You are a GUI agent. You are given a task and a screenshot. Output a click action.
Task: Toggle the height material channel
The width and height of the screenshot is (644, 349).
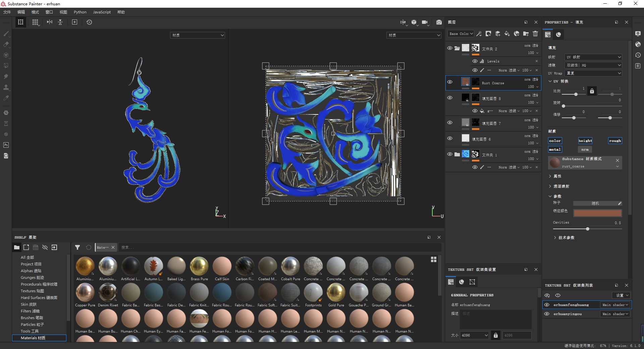point(585,141)
